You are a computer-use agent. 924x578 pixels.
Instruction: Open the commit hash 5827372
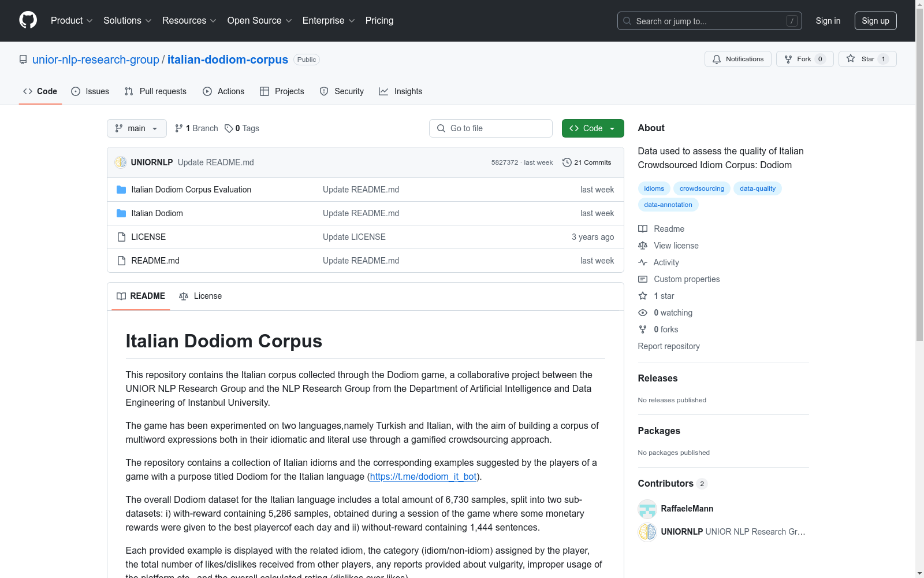(x=505, y=162)
